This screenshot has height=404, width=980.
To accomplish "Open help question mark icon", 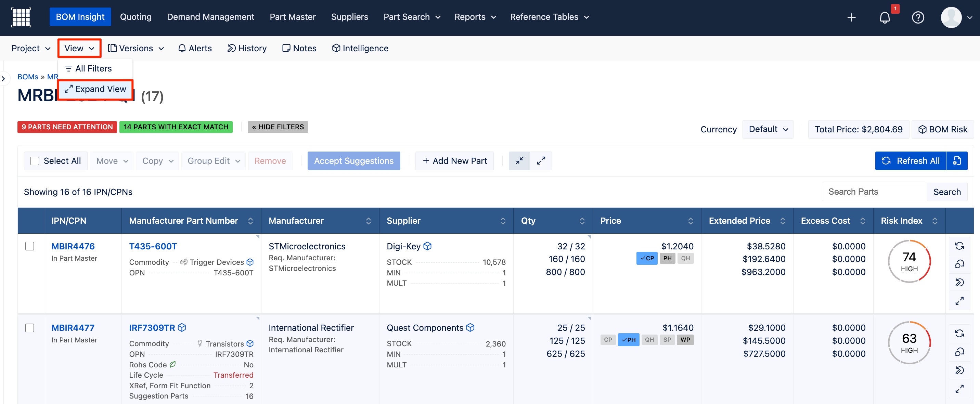I will (918, 17).
